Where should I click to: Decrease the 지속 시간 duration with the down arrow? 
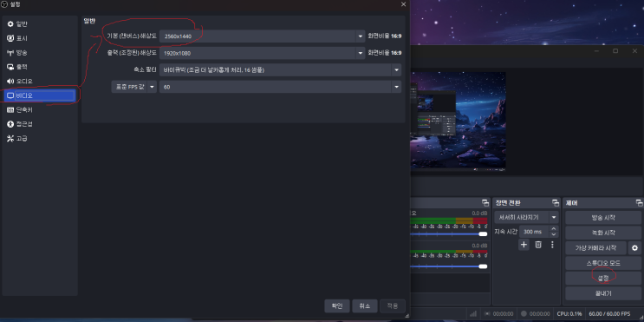pyautogui.click(x=554, y=234)
